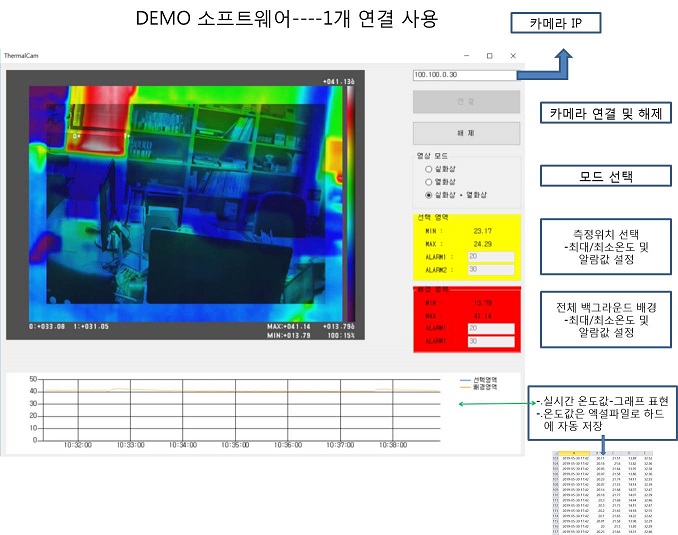Minimize the ThermalCam window

(467, 55)
